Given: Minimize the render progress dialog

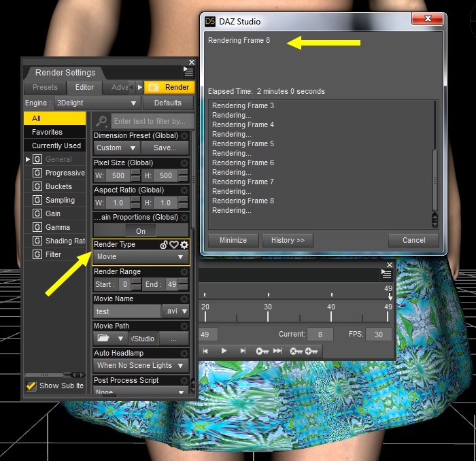Looking at the screenshot, I should pos(233,241).
